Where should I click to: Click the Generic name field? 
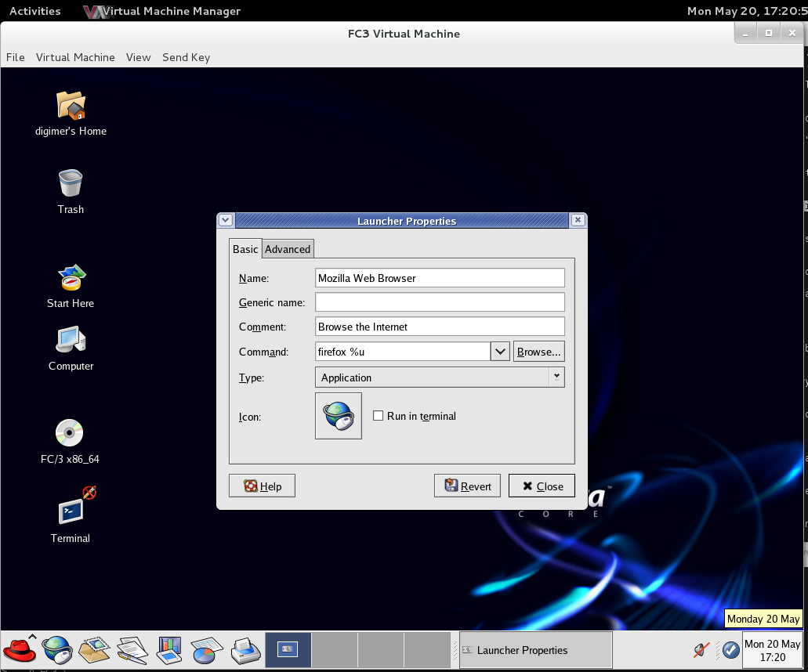(440, 302)
